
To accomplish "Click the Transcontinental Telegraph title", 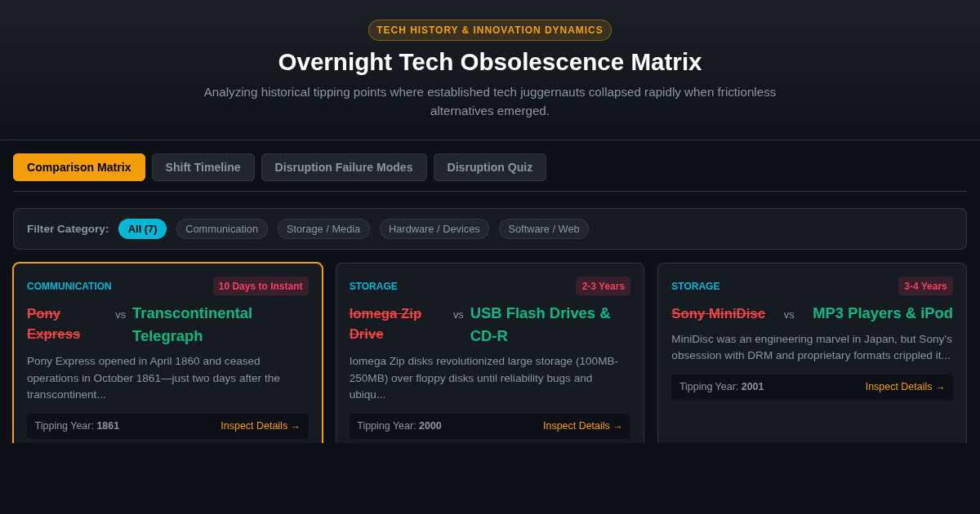I will click(193, 325).
